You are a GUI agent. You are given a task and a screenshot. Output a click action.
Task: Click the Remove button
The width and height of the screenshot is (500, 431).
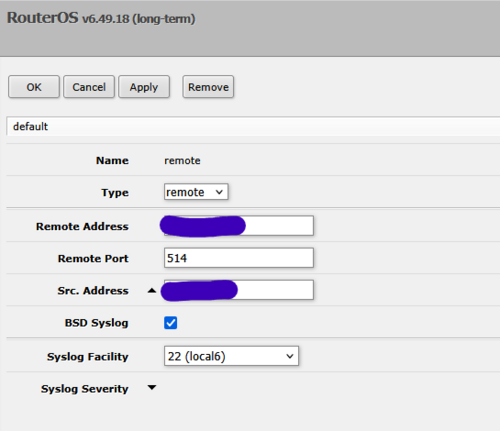tap(208, 87)
